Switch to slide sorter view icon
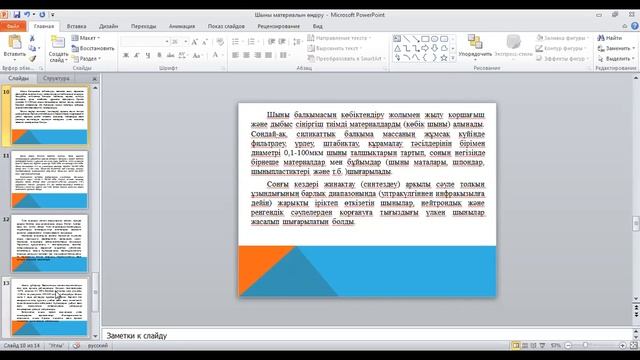 (525, 346)
